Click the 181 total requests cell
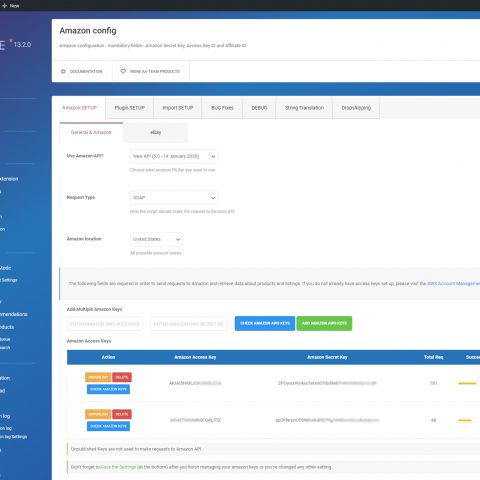Viewport: 480px width, 480px height. [434, 383]
